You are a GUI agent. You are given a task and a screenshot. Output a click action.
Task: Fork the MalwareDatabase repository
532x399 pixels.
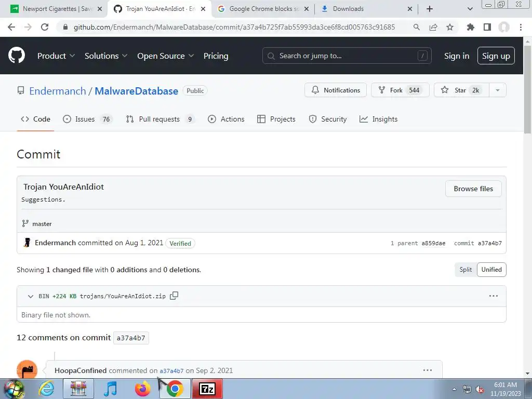(400, 90)
